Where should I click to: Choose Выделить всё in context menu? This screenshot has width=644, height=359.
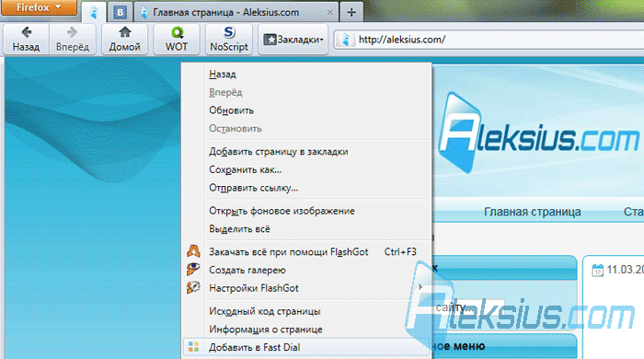(306, 229)
